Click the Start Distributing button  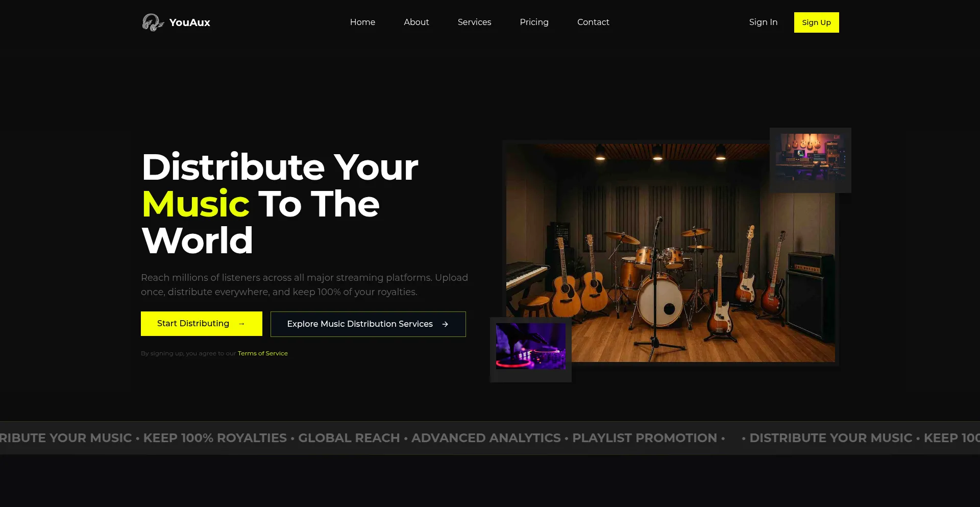coord(202,324)
